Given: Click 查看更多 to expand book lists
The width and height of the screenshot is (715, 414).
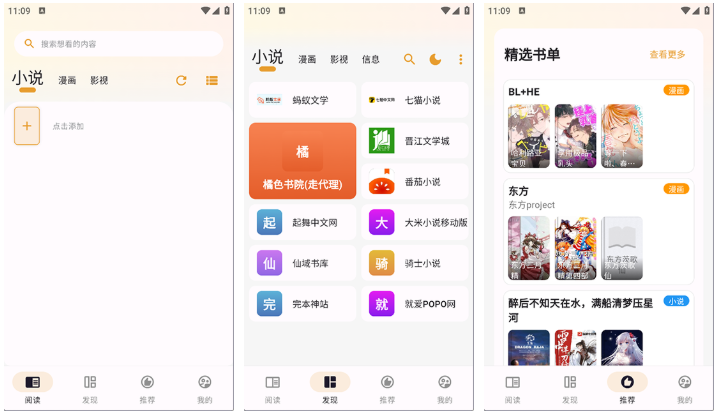Looking at the screenshot, I should (x=667, y=55).
